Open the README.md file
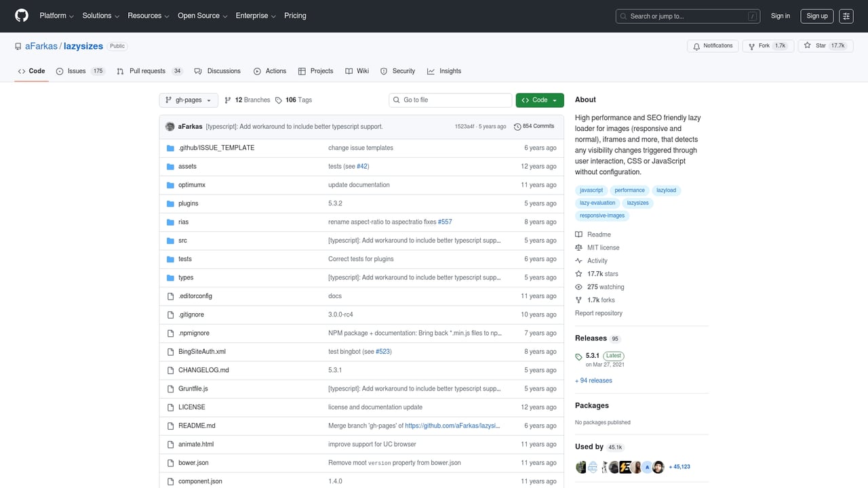Viewport: 868px width, 488px height. click(x=197, y=426)
